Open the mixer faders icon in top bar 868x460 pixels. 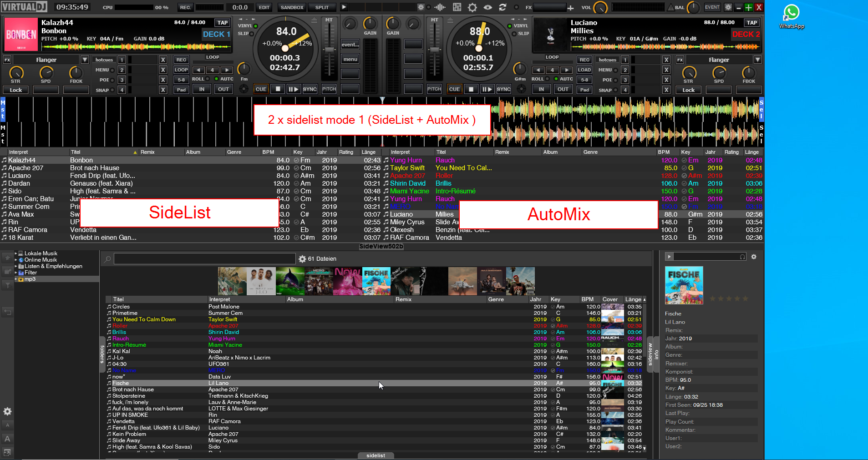[457, 7]
